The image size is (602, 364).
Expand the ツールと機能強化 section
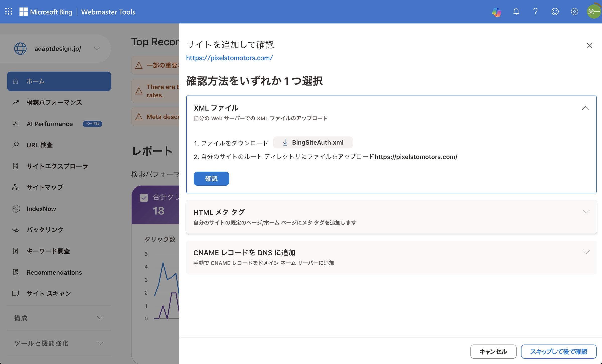coord(59,343)
